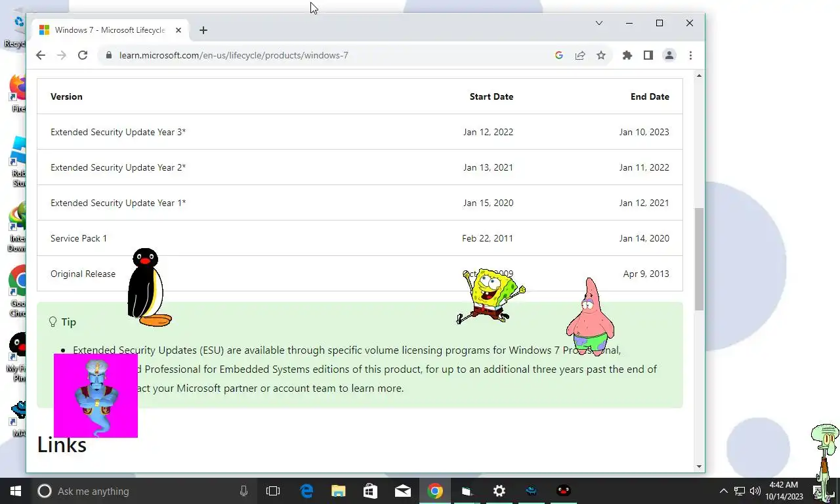The width and height of the screenshot is (840, 504).
Task: Open Chrome three-dot menu
Action: (690, 55)
